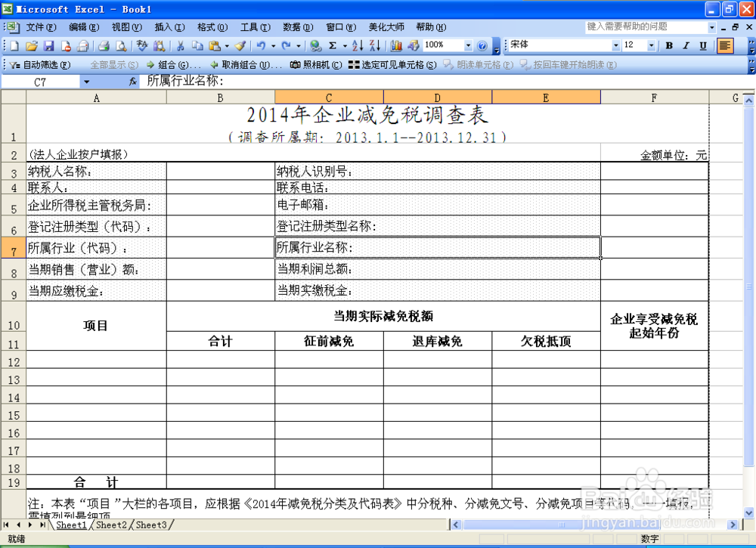
Task: Copy the selected cells icon
Action: pyautogui.click(x=197, y=46)
